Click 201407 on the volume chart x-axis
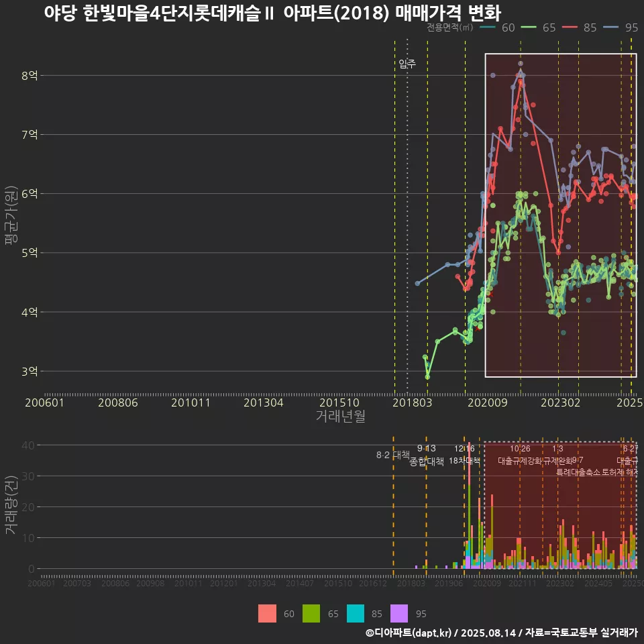 [299, 583]
